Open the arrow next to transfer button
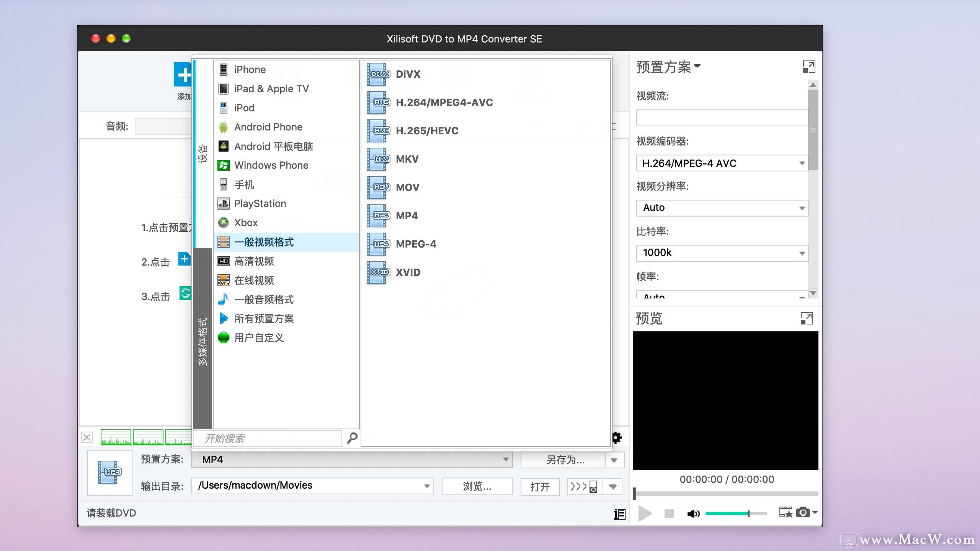This screenshot has height=551, width=980. [x=612, y=487]
